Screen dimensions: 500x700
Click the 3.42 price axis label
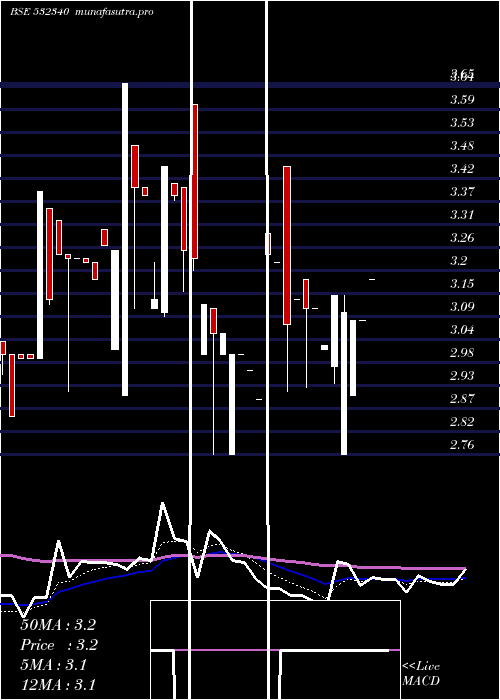click(x=462, y=169)
